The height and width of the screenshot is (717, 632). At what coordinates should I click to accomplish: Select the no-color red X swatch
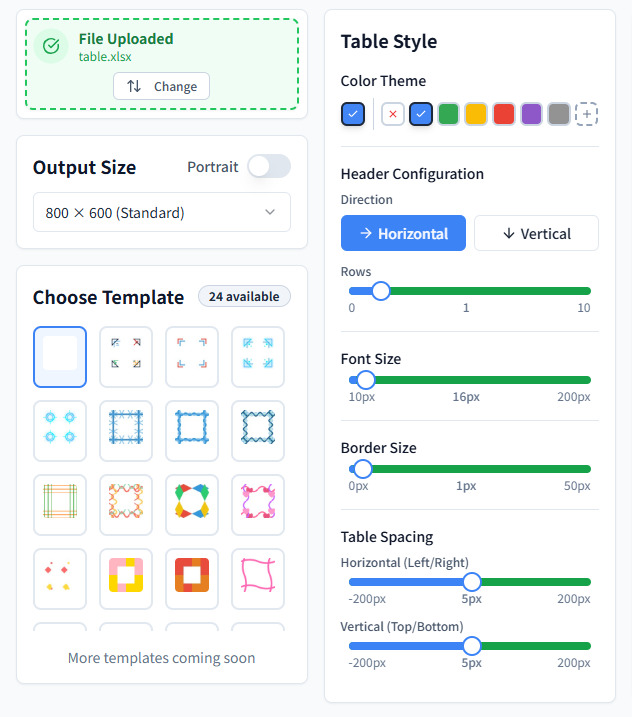coord(393,114)
